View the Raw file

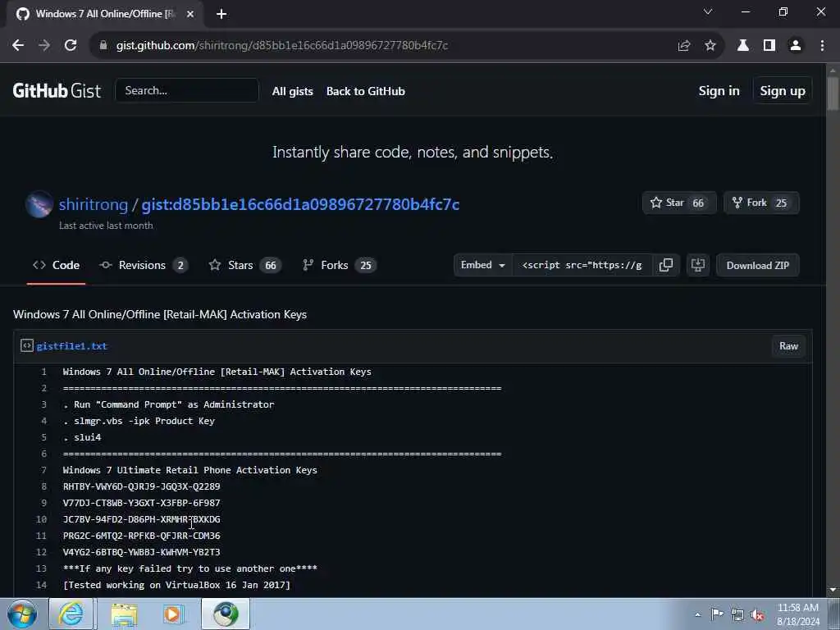(x=788, y=346)
